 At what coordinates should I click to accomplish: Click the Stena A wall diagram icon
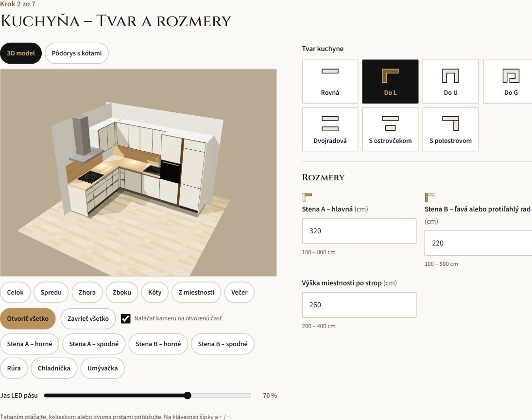coord(307,197)
